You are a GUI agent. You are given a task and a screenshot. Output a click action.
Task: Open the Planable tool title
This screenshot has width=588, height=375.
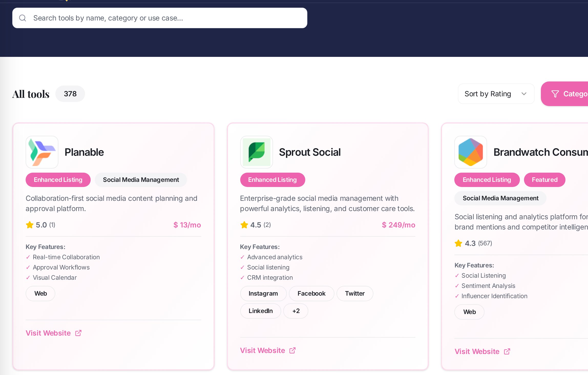(x=84, y=152)
